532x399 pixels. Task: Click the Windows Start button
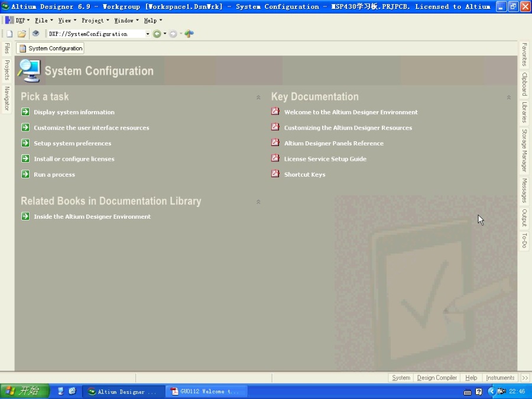click(25, 391)
